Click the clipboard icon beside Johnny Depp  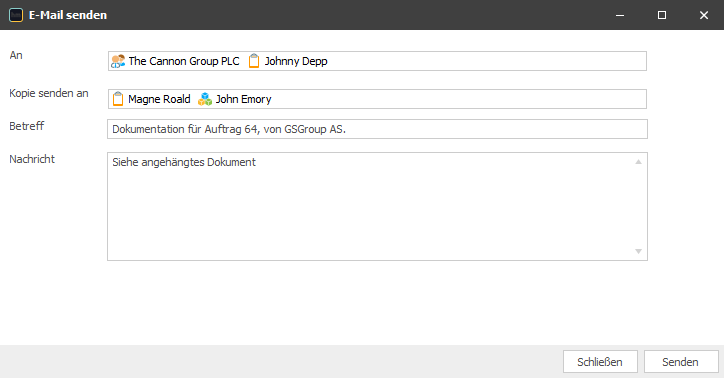tap(254, 61)
